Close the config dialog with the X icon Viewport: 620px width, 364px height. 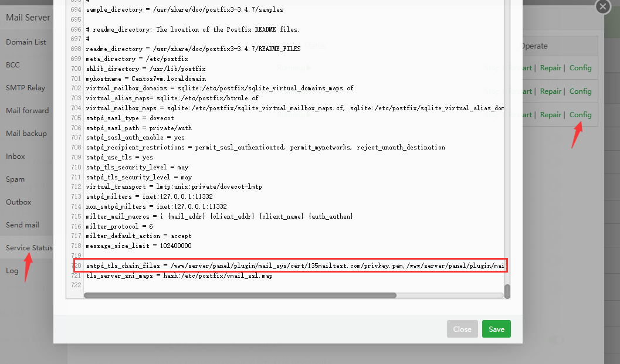click(602, 6)
